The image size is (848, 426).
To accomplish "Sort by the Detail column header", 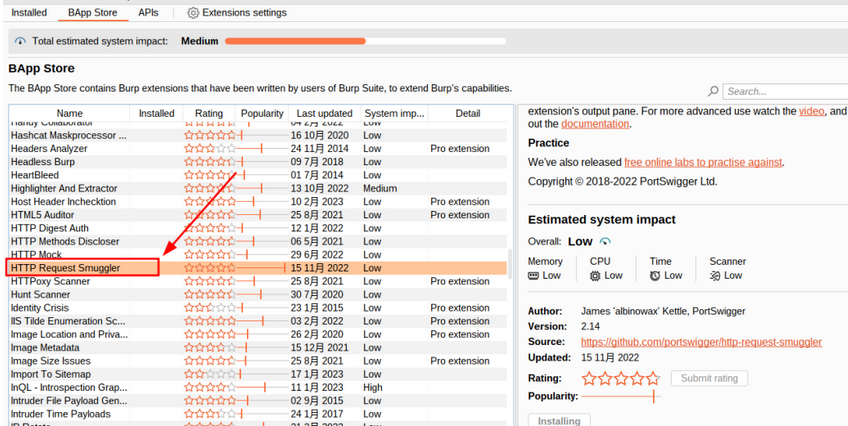I will tap(467, 114).
